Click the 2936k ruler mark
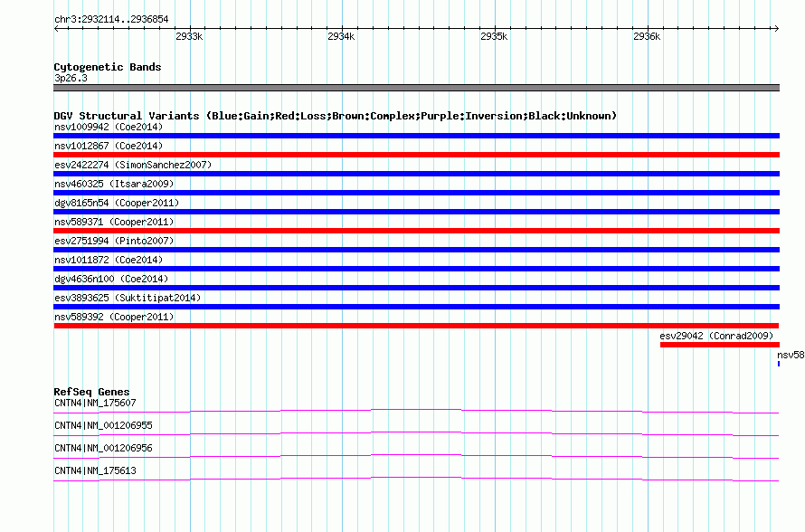 tap(647, 36)
